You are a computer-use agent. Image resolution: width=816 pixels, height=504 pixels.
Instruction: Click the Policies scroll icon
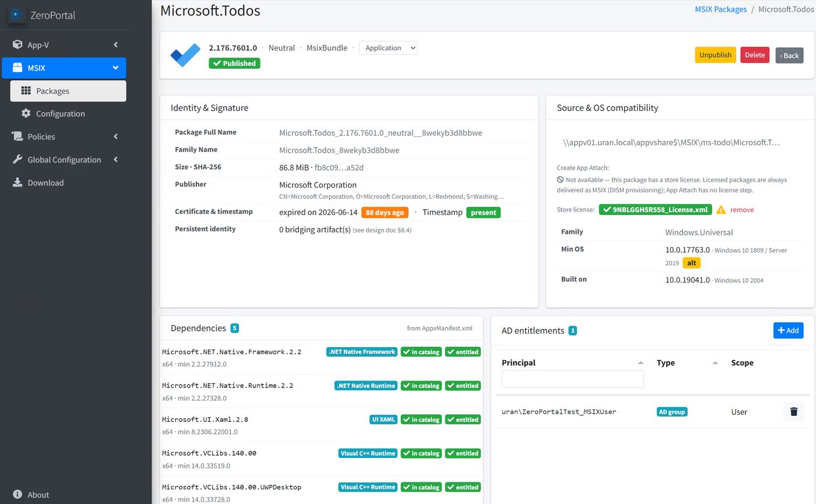[17, 136]
